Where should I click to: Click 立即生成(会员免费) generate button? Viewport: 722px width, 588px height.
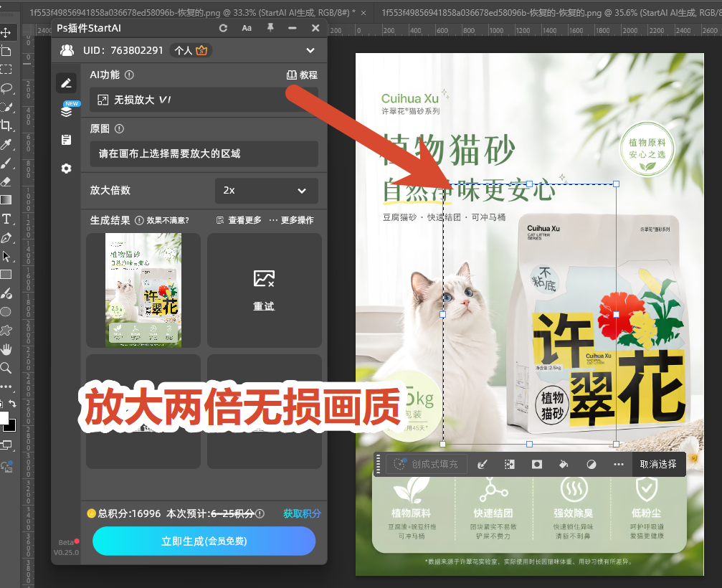coord(204,541)
